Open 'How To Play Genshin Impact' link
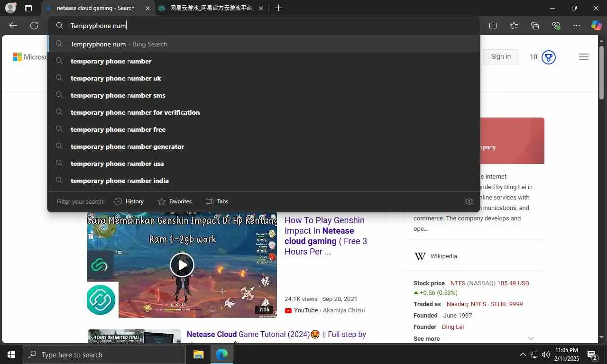The width and height of the screenshot is (607, 364). click(x=326, y=236)
